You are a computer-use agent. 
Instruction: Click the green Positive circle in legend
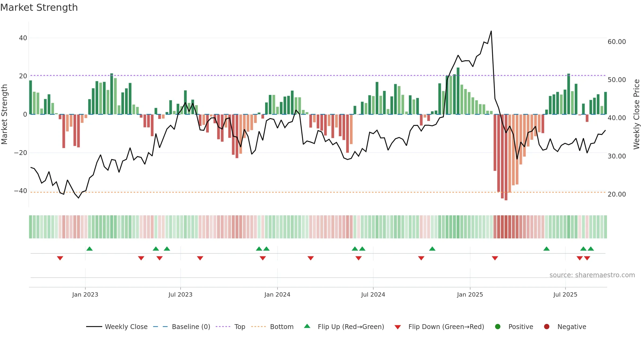click(497, 327)
